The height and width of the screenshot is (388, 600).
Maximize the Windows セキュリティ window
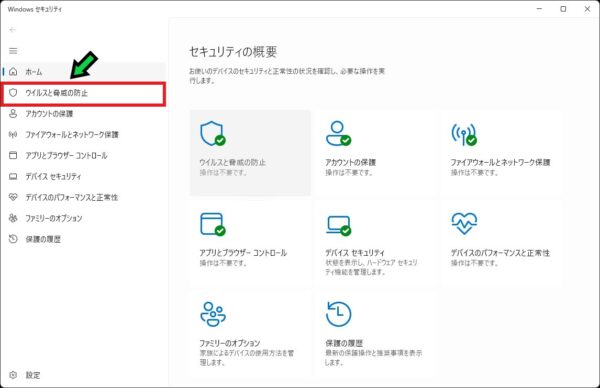563,9
